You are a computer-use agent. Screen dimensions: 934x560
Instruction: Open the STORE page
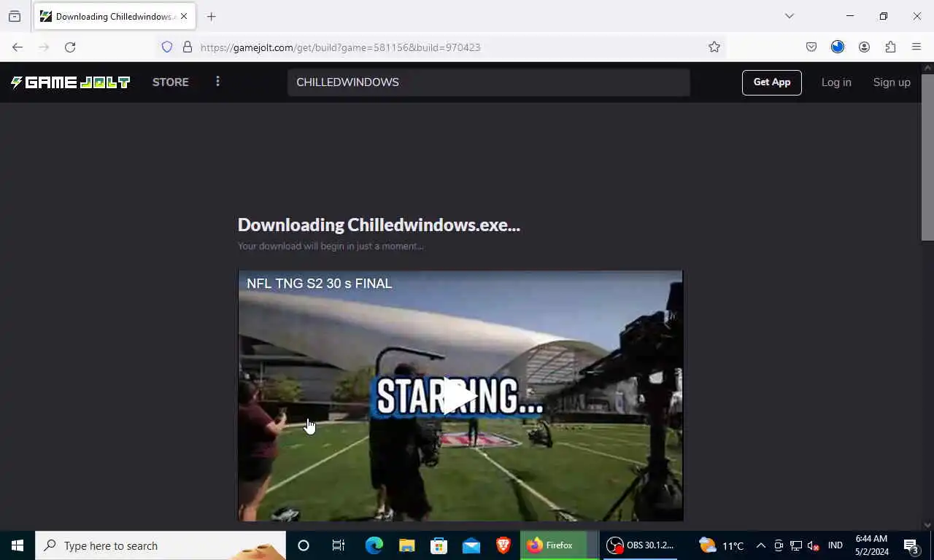[x=171, y=82]
